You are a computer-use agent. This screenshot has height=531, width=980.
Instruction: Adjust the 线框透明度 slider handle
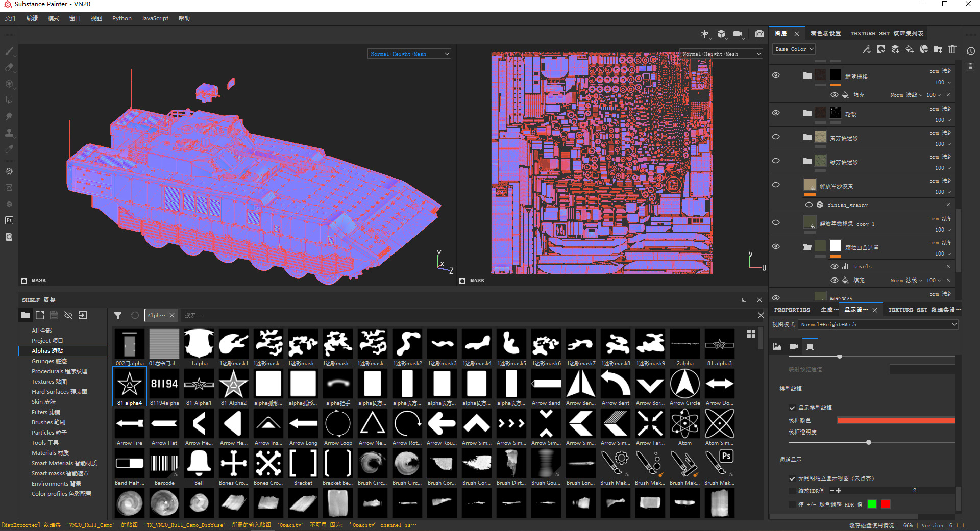869,442
